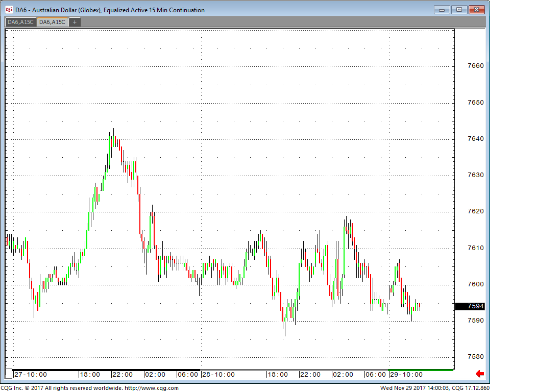The image size is (536, 392).
Task: Click the 7580 price axis label
Action: pyautogui.click(x=475, y=356)
